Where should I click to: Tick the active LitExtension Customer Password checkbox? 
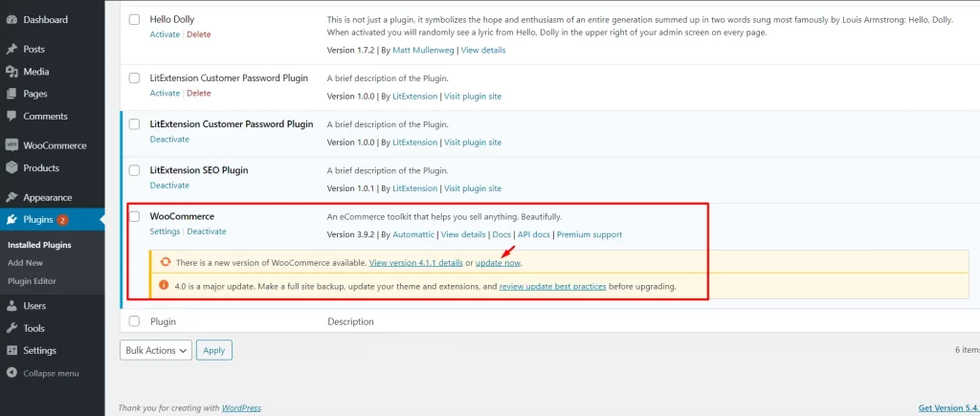134,124
